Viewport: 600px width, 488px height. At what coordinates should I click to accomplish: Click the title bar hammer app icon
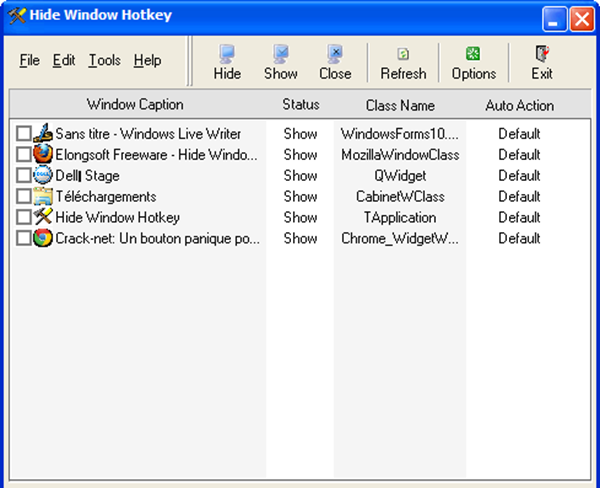tap(17, 16)
